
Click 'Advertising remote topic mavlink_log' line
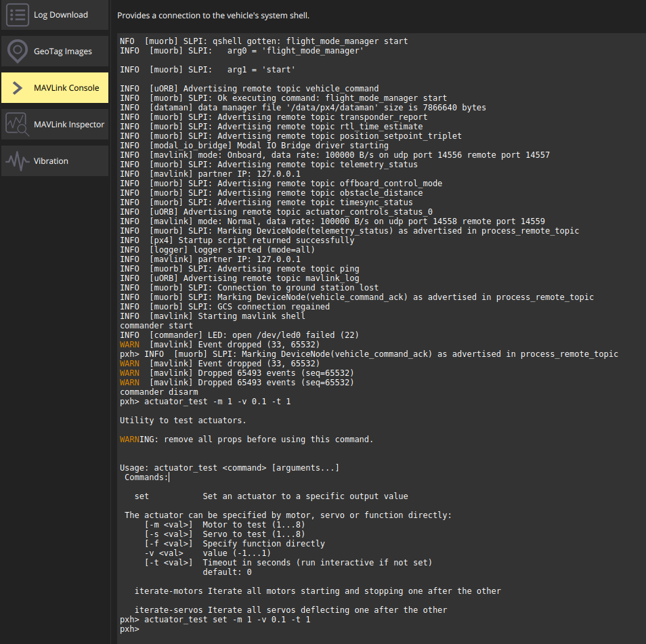tap(239, 278)
